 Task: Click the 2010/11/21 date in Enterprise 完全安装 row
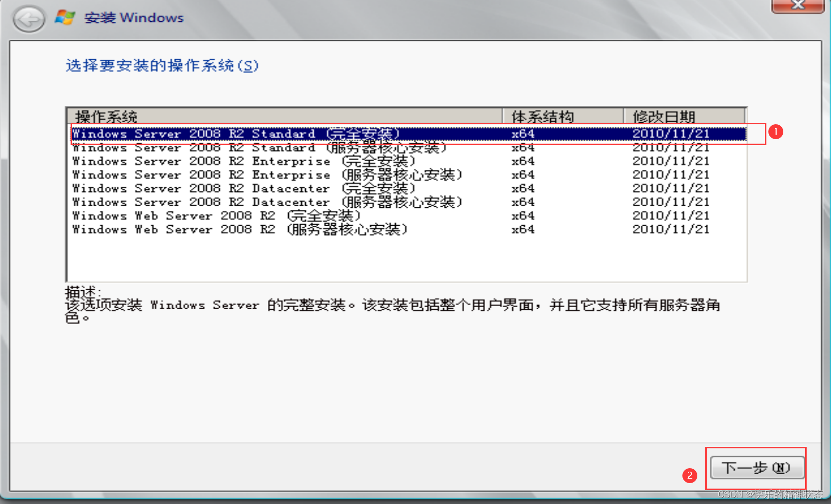670,161
